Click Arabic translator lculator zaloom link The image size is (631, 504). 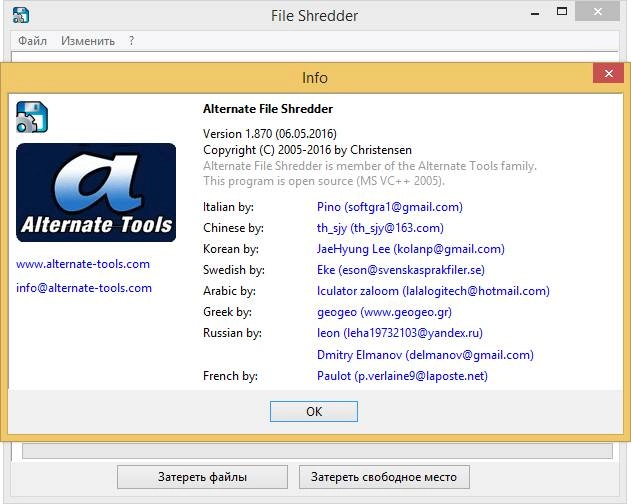click(x=433, y=291)
